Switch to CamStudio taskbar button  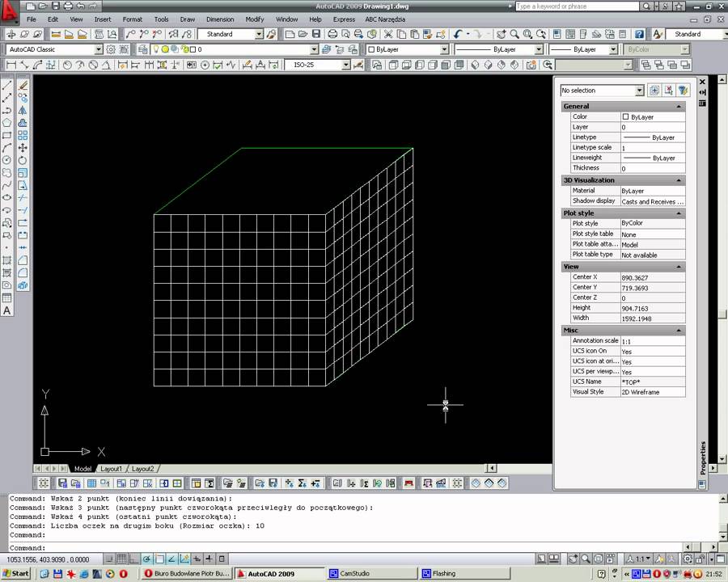(x=371, y=574)
